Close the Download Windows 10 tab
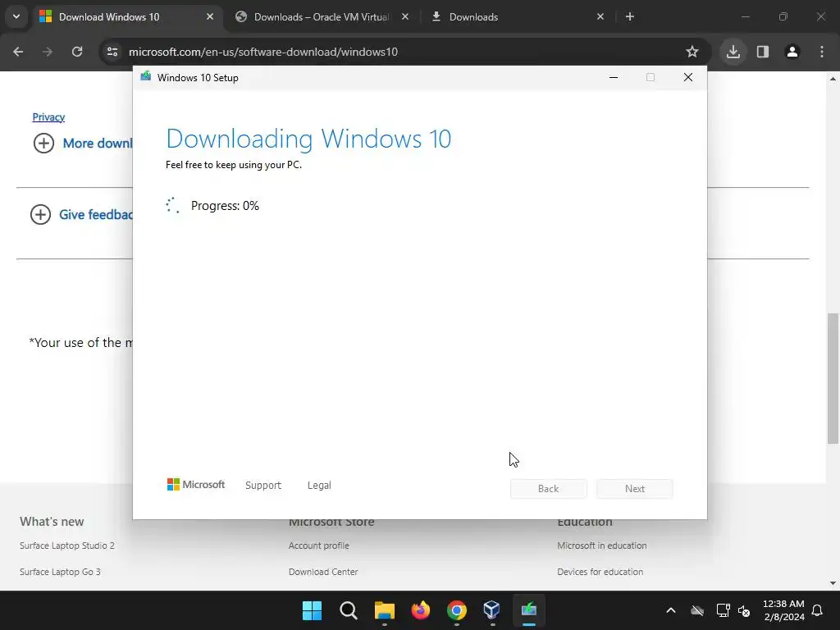840x630 pixels. (x=210, y=17)
